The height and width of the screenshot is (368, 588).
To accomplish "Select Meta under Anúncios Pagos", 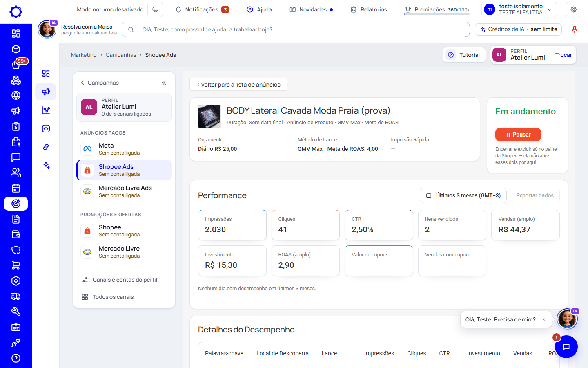I will pos(124,149).
